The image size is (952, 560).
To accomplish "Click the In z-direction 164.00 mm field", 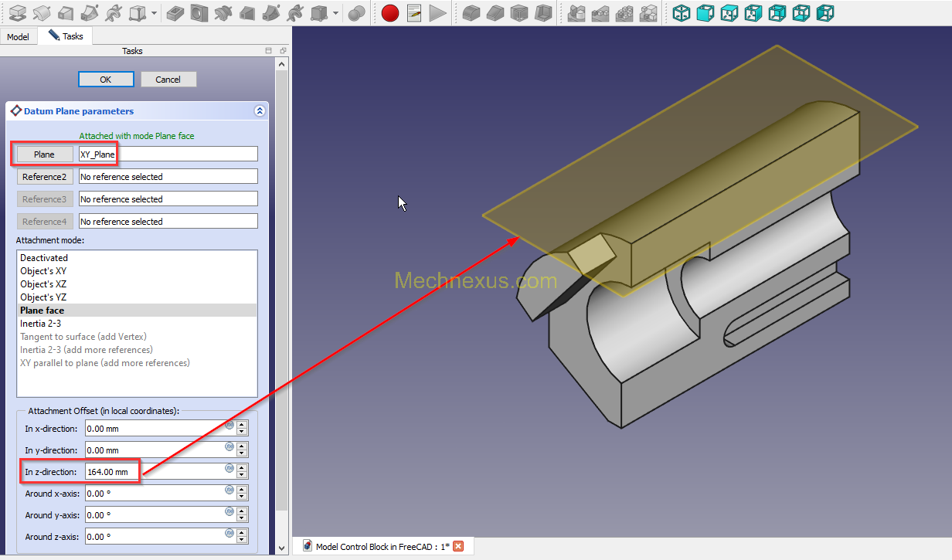I will coord(160,471).
